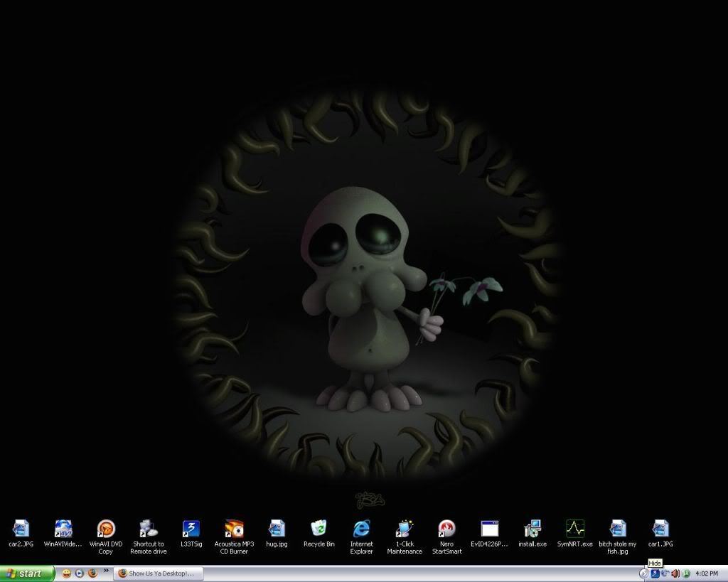Select the EvID4226P... program icon
The image size is (728, 582).
489,533
